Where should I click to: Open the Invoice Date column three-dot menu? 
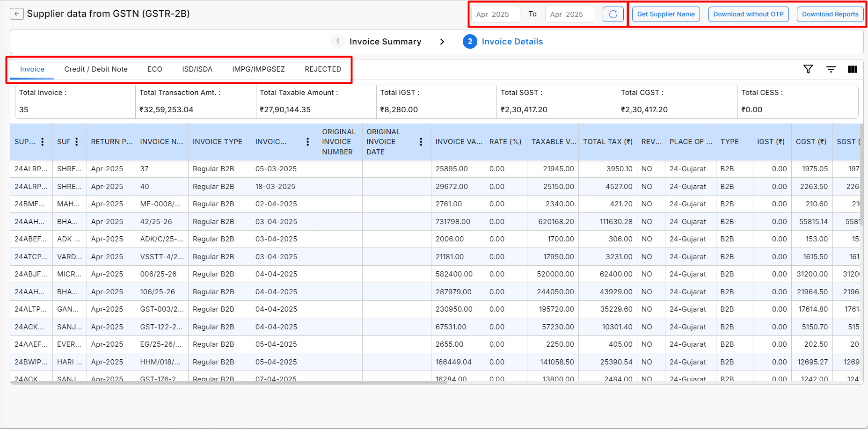(307, 142)
